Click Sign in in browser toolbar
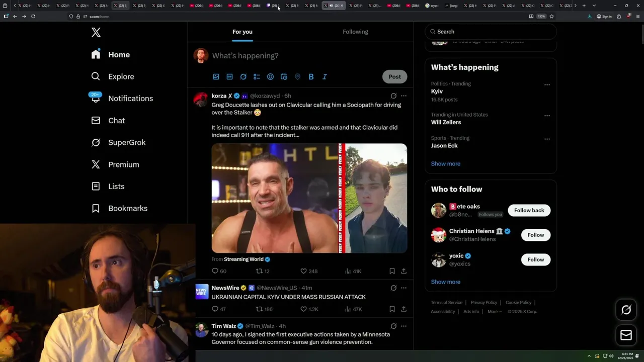 click(604, 17)
